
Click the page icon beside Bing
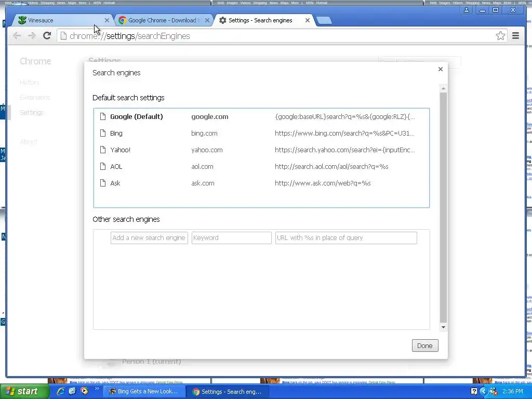103,134
